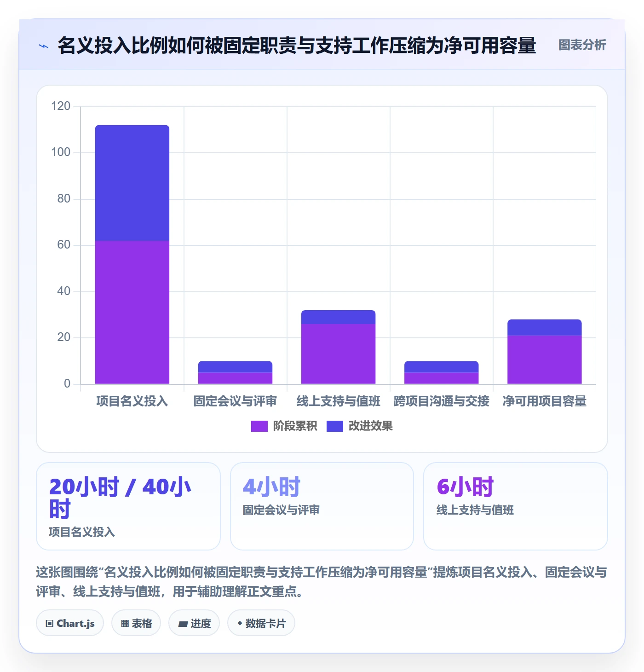This screenshot has width=644, height=672.
Task: Click the 进度 chip bar icon
Action: pyautogui.click(x=183, y=624)
